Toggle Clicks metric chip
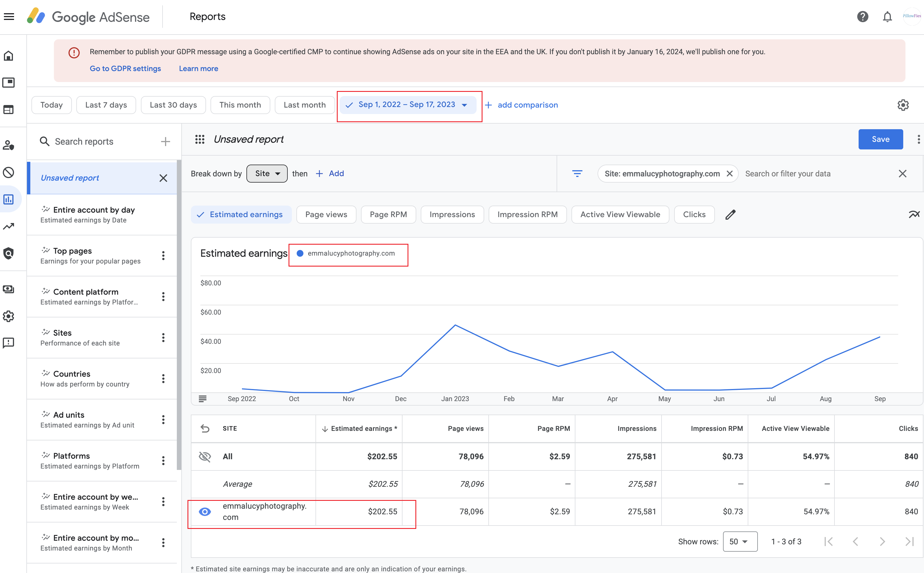The width and height of the screenshot is (924, 573). pos(694,215)
